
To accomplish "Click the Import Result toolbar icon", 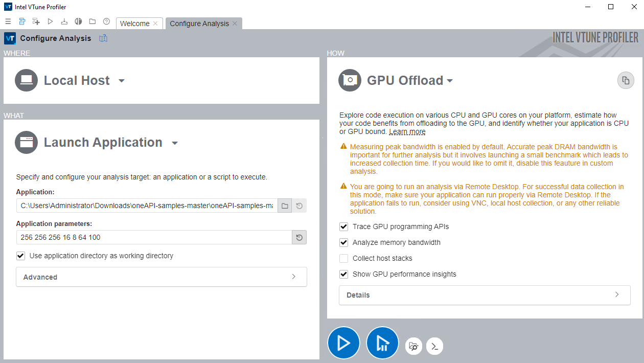I will tap(64, 21).
